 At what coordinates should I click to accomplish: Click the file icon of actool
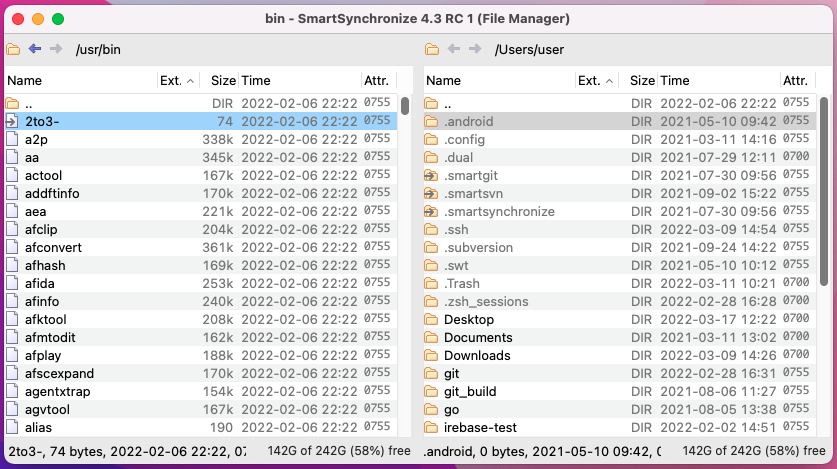coord(12,176)
